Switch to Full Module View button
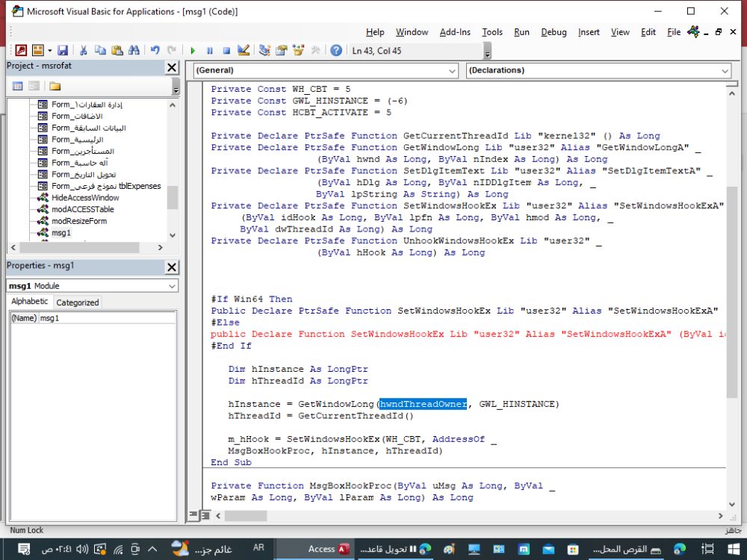747x560 pixels. click(x=205, y=515)
